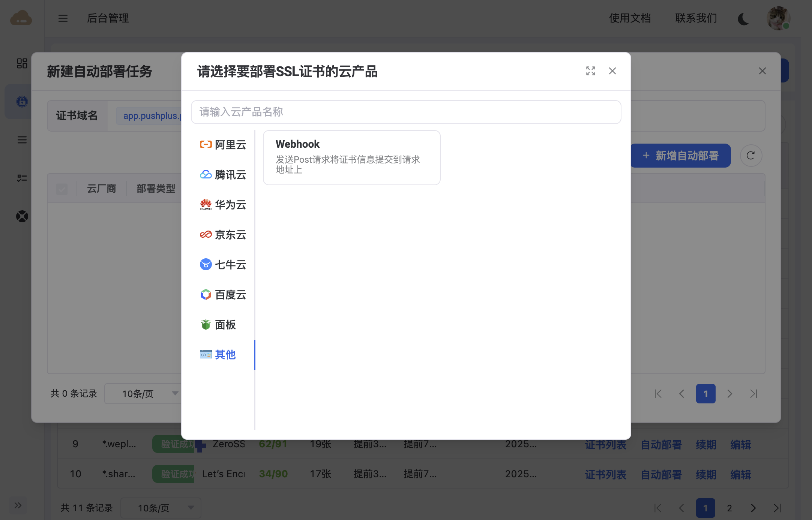Close the SSL cloud product dialog

[612, 71]
